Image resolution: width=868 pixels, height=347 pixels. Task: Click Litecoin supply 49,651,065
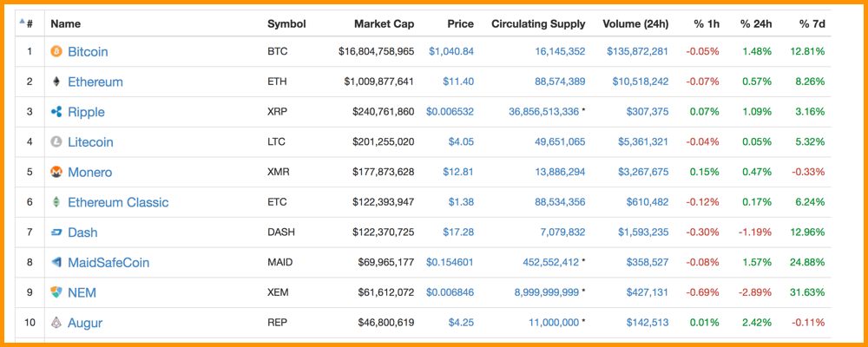coord(560,142)
